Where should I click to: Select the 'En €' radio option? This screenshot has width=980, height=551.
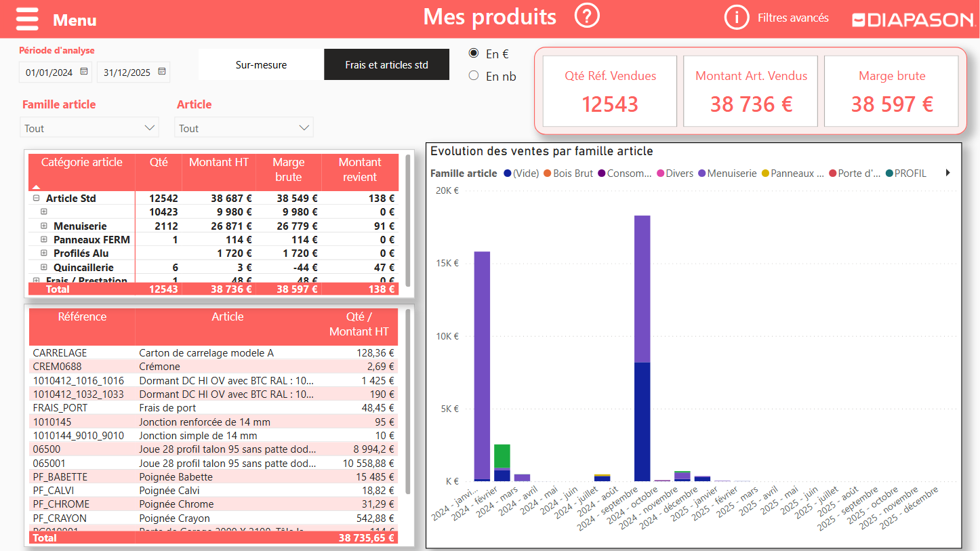[x=474, y=54]
